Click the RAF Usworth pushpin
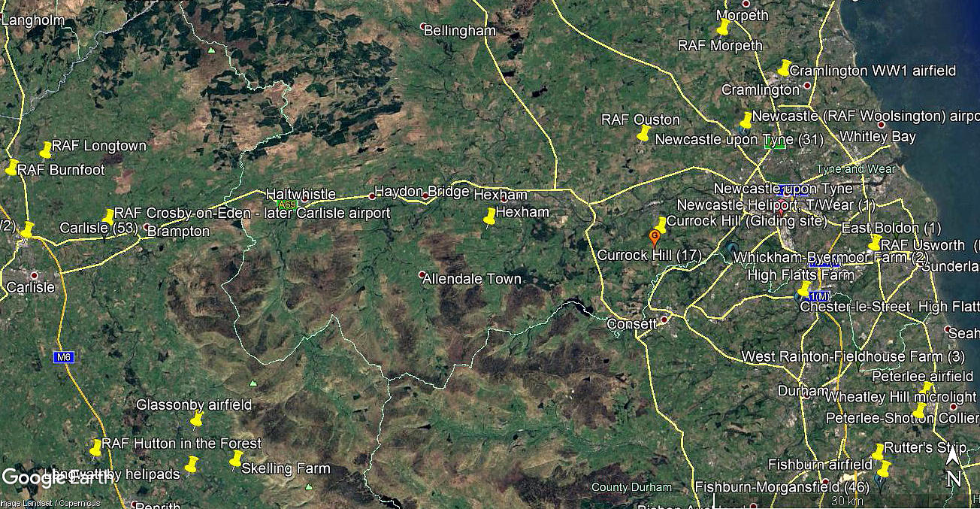The image size is (980, 509). 875,242
